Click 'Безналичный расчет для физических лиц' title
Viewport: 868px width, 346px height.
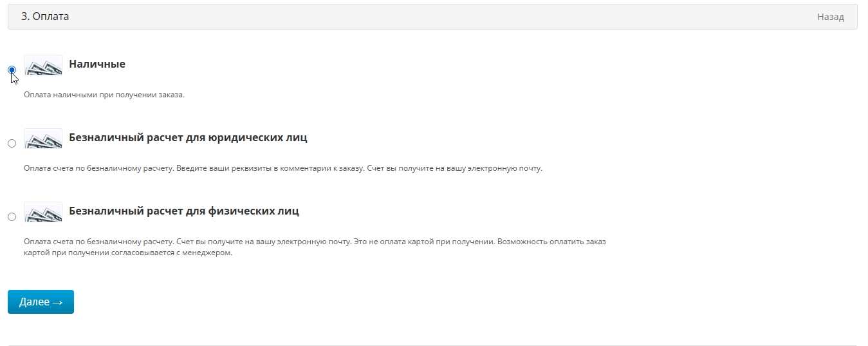coord(184,211)
